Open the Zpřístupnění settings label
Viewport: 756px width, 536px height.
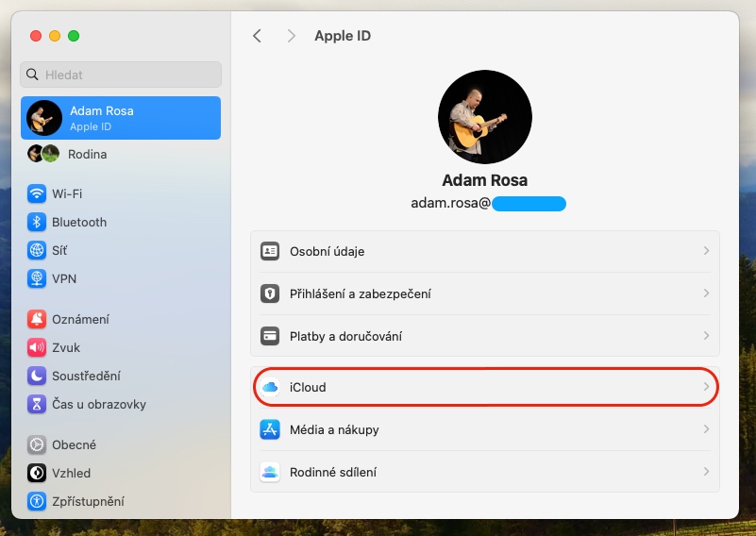[88, 501]
